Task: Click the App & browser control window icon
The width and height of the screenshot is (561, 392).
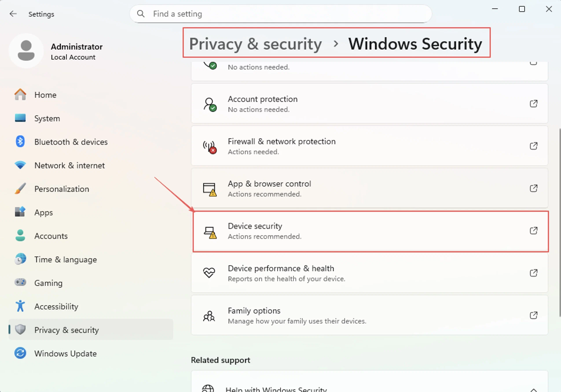Action: point(210,190)
